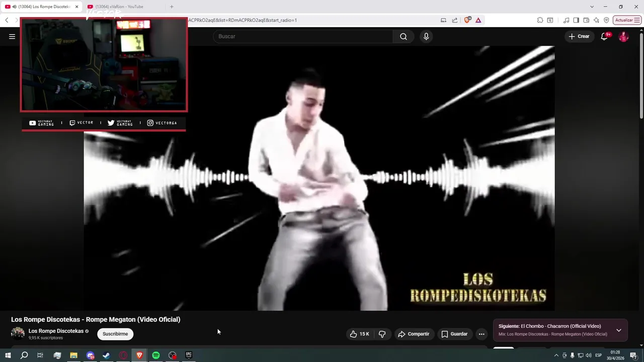Open the media control music note icon
644x362 pixels.
click(x=567, y=20)
